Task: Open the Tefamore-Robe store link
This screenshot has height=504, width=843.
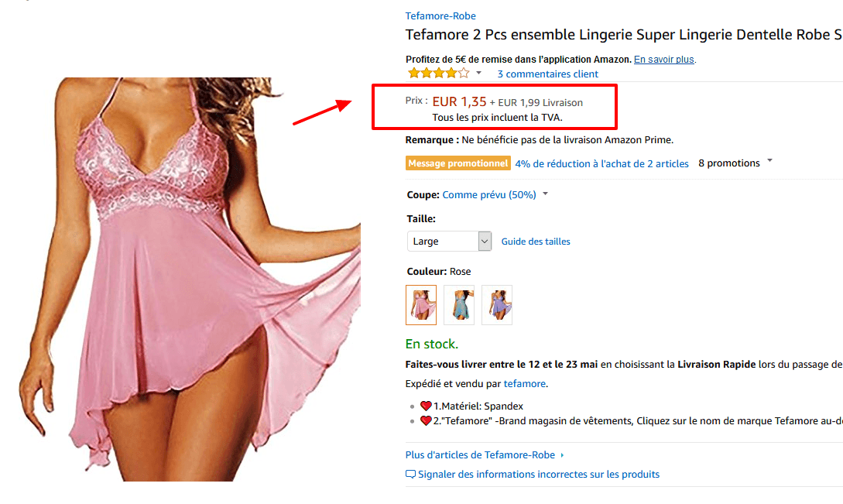Action: pos(440,15)
